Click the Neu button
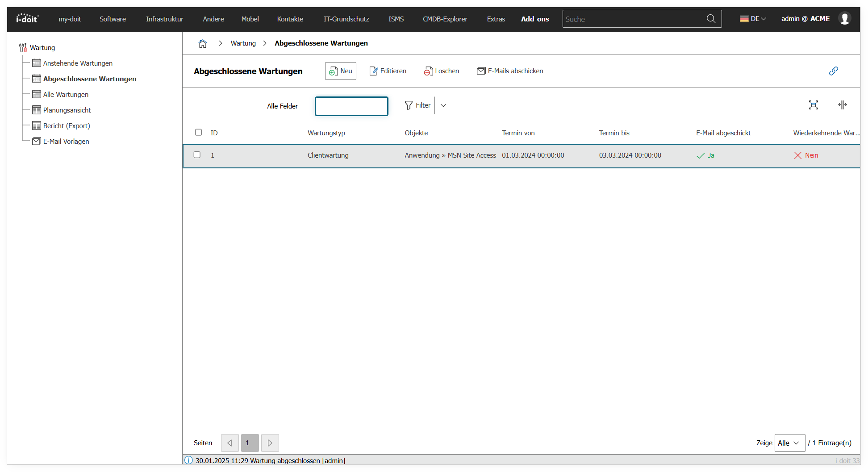 click(341, 71)
